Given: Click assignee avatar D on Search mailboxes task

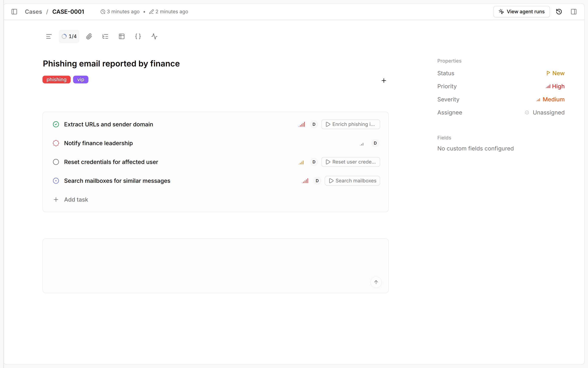Looking at the screenshot, I should [317, 181].
